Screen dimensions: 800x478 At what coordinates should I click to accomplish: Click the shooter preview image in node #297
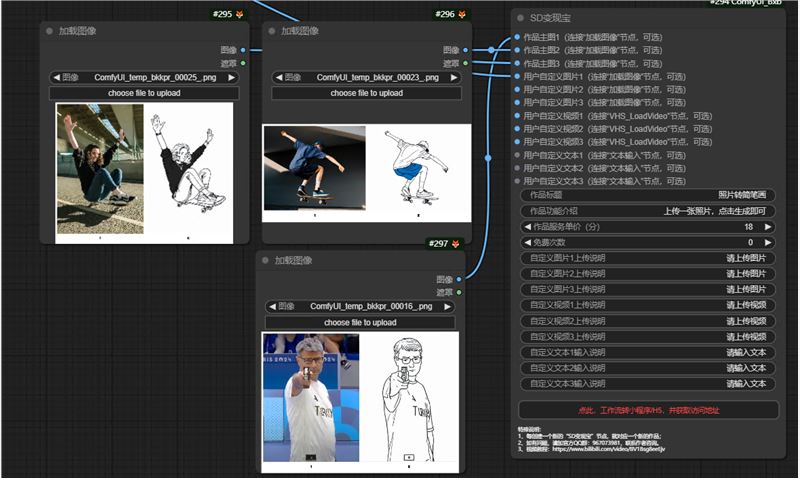tap(360, 402)
